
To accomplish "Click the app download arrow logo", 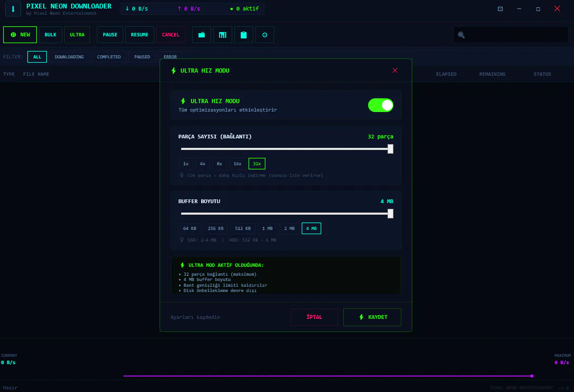I will click(x=13, y=9).
